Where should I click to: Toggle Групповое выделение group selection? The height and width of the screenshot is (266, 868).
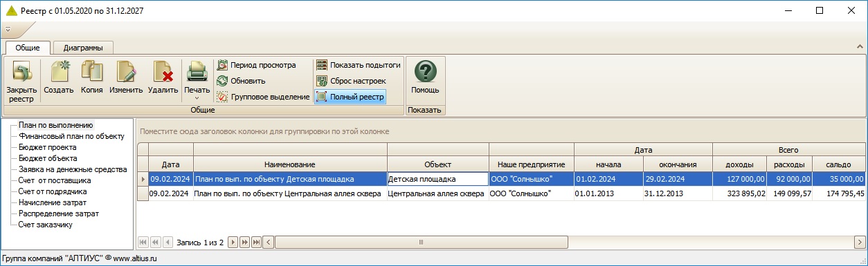point(263,97)
